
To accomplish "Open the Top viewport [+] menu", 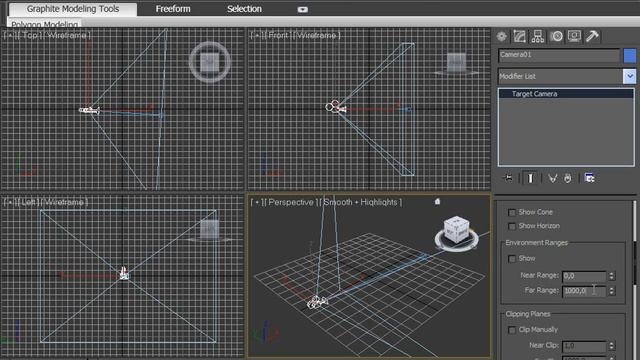I will click(10, 35).
